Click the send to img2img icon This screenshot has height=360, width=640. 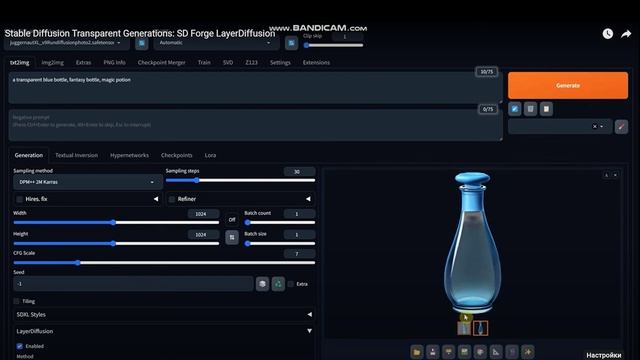tap(449, 352)
